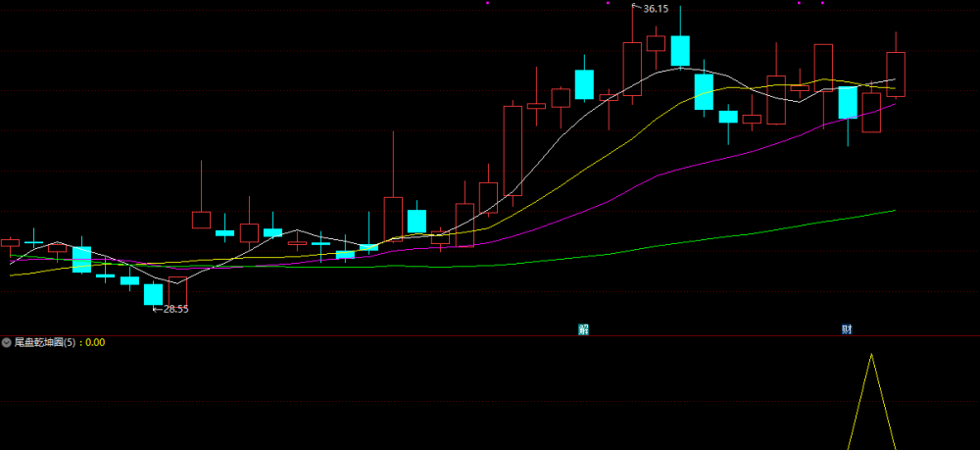Click the 解 event marker icon
980x450 pixels.
tap(584, 330)
